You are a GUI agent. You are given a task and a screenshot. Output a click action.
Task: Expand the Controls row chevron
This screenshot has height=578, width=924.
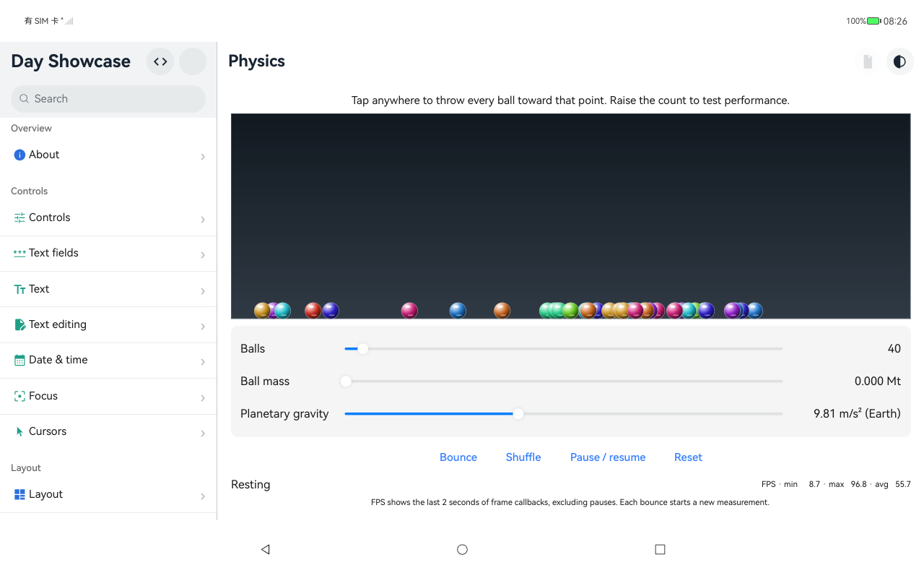click(203, 220)
